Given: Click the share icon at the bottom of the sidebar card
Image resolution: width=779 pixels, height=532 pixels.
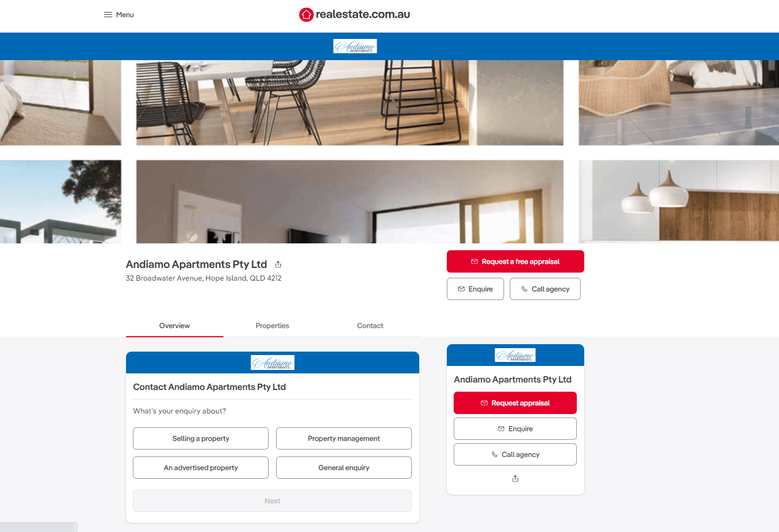Looking at the screenshot, I should (x=515, y=479).
